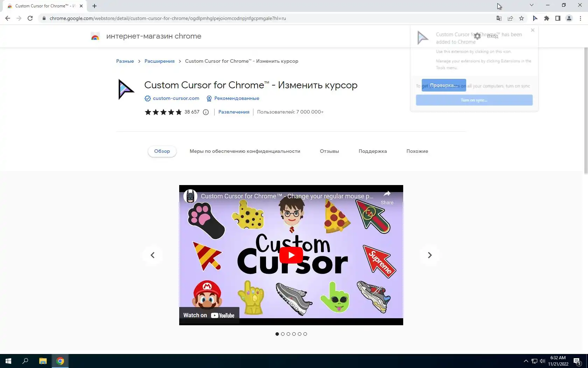Show the next carousel slide
588x368 pixels.
430,255
